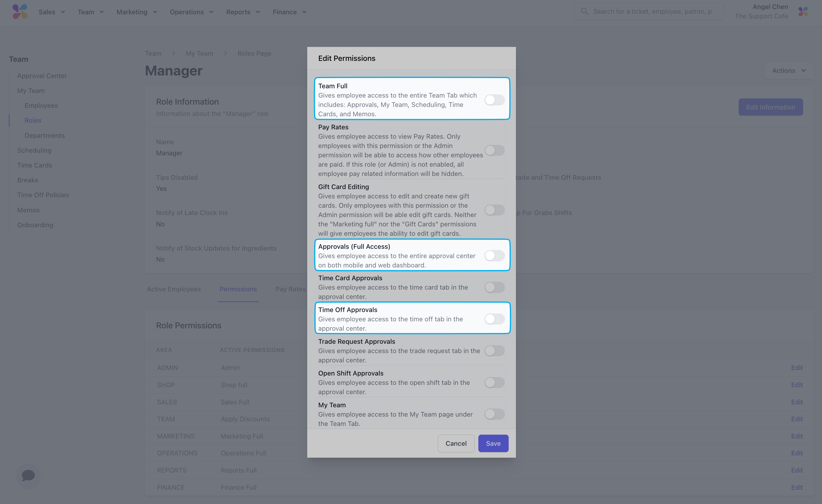Click Edit link for ADMIN row

pos(797,368)
